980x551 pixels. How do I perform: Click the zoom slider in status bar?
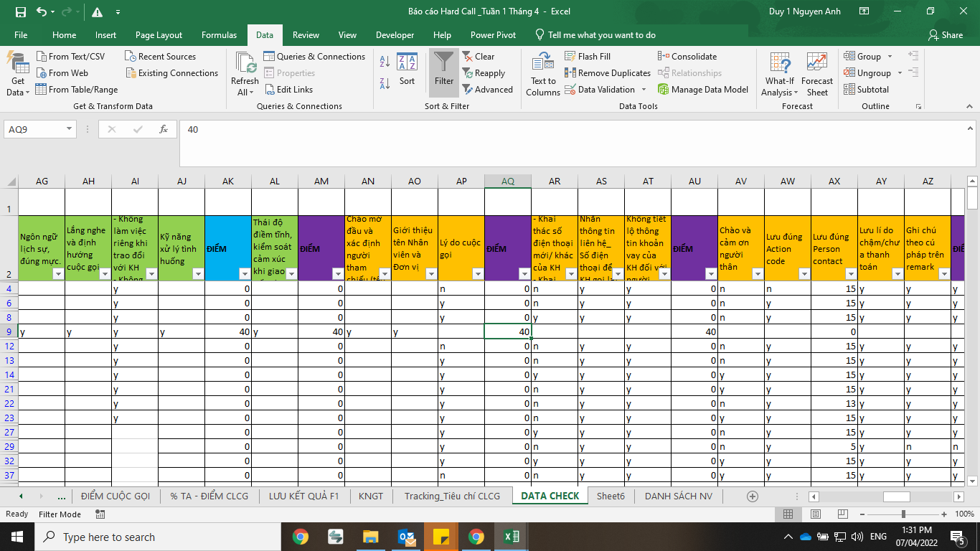pyautogui.click(x=903, y=514)
